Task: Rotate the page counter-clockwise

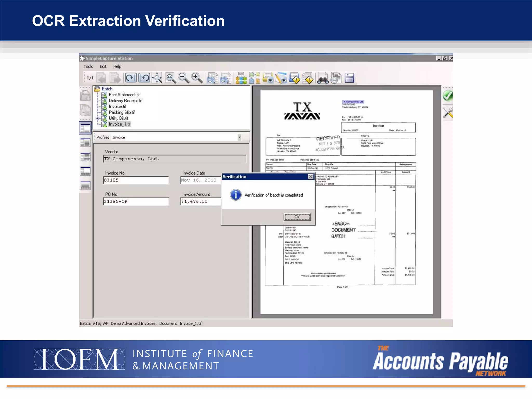Action: pos(144,78)
